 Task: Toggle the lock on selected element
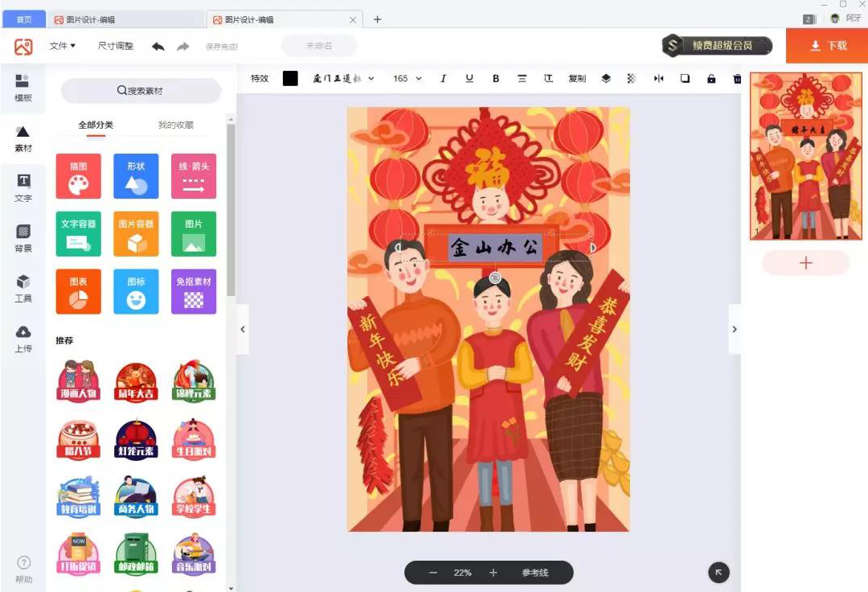tap(711, 79)
